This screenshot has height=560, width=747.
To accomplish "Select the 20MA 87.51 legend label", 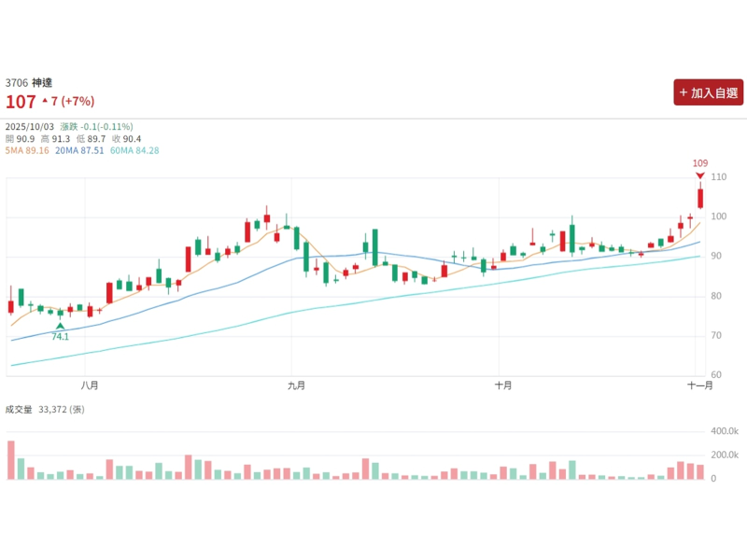I will [79, 150].
